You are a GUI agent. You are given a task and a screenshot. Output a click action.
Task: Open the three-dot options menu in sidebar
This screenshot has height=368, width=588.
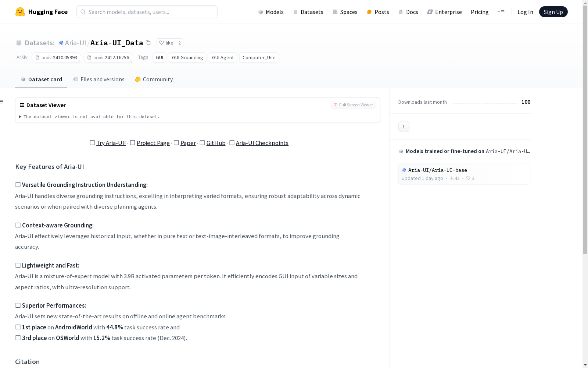(404, 127)
